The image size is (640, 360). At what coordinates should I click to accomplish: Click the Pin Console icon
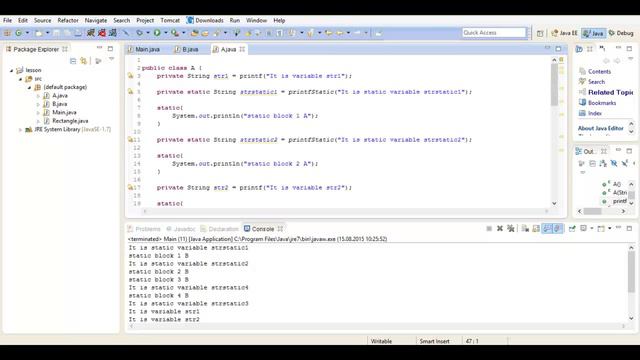coord(572,229)
